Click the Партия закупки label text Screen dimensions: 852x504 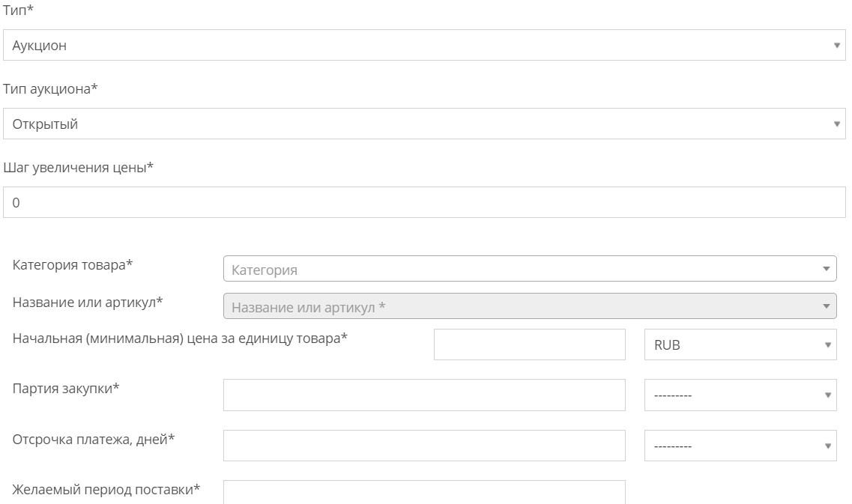66,389
